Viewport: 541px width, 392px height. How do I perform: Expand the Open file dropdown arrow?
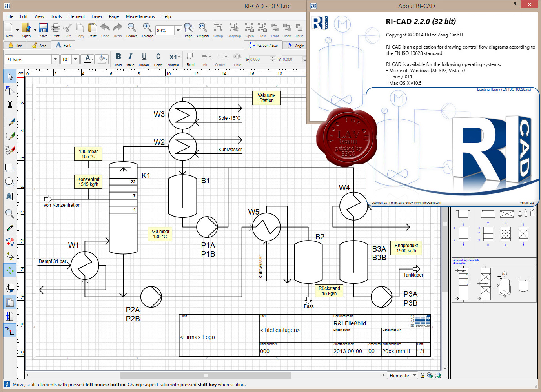click(x=35, y=30)
